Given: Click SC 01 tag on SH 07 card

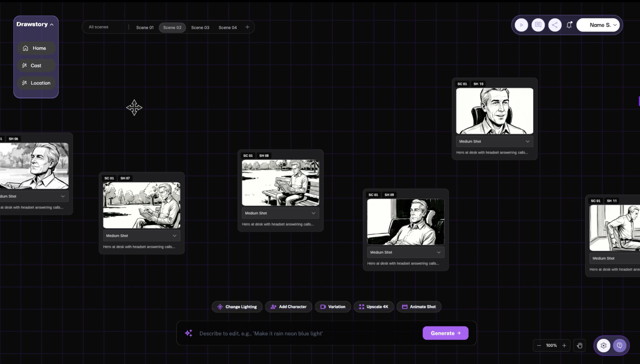Looking at the screenshot, I should click(x=109, y=178).
